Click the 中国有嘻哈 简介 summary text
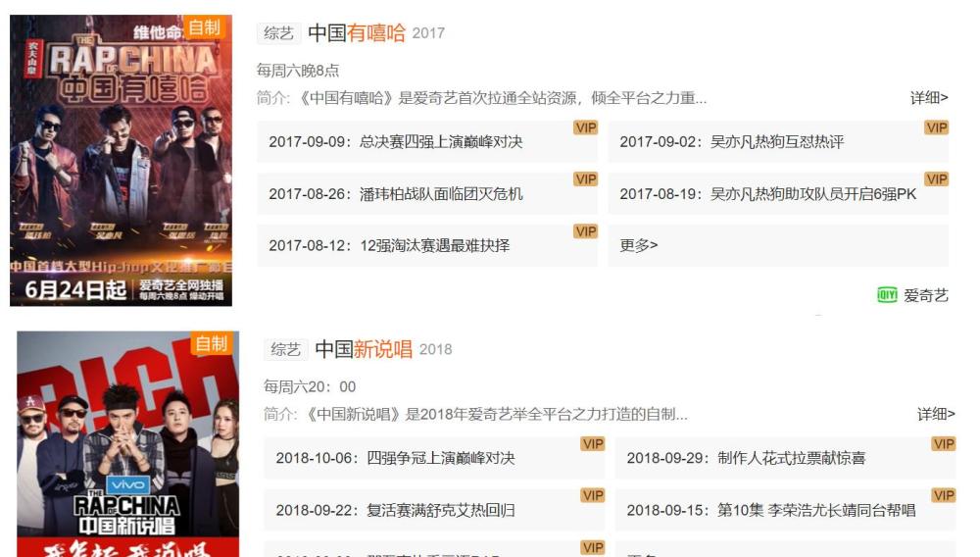This screenshot has width=980, height=557. [482, 98]
